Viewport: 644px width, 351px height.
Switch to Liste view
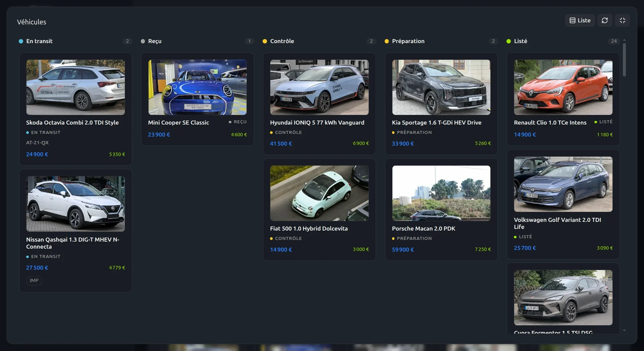pyautogui.click(x=580, y=20)
